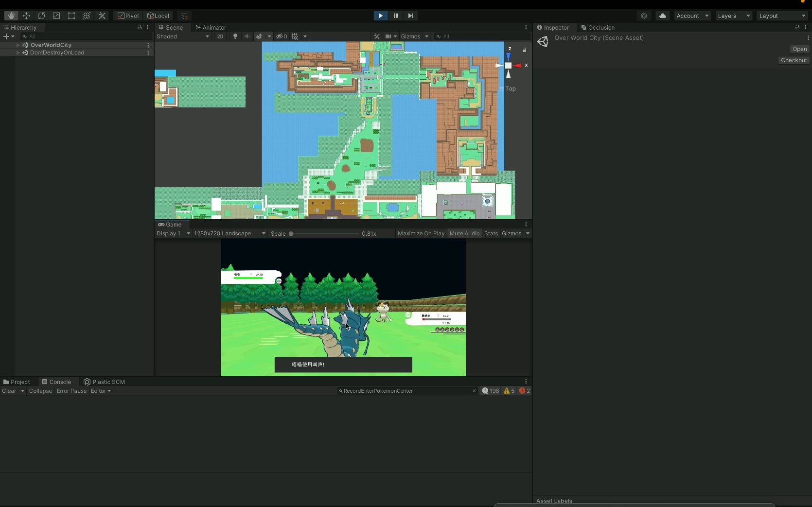Image resolution: width=812 pixels, height=507 pixels.
Task: Toggle console Error Pause
Action: (x=71, y=391)
